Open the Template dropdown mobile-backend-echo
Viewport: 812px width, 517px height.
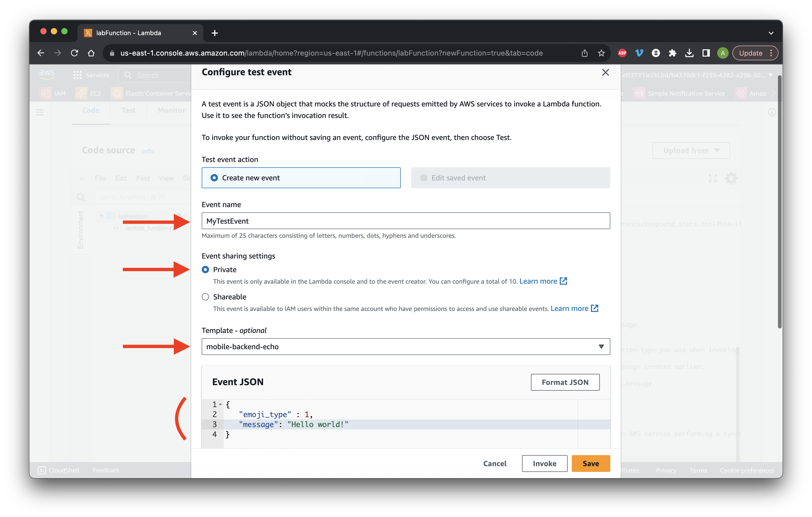pyautogui.click(x=406, y=347)
